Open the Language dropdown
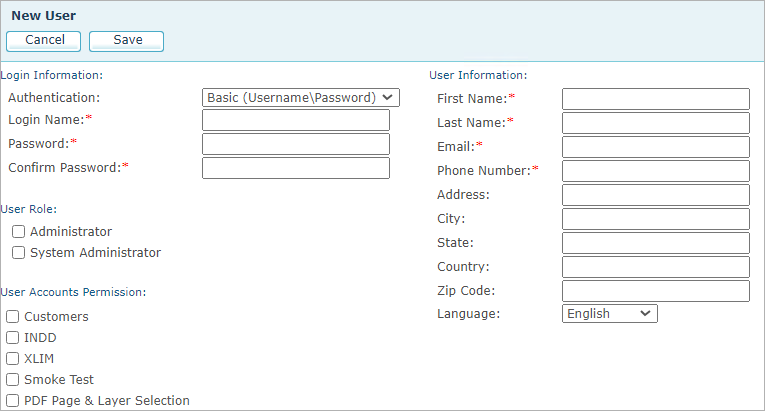The height and width of the screenshot is (411, 765). tap(610, 313)
